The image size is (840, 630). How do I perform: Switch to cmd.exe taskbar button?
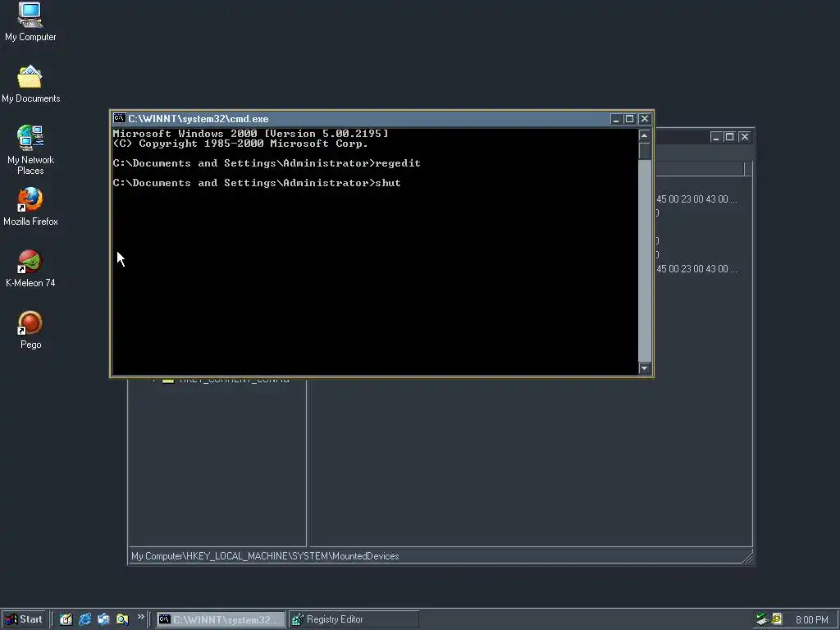pos(221,619)
